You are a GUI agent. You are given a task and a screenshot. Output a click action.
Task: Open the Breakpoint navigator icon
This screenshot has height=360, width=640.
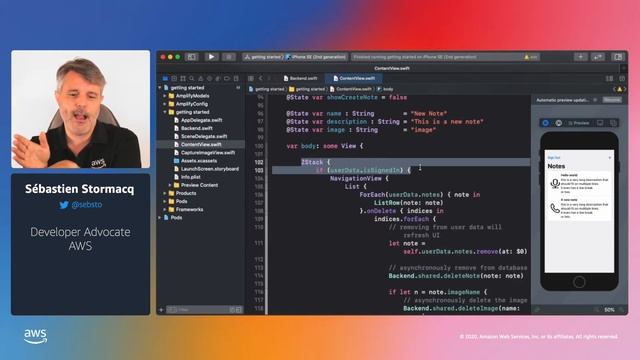tap(227, 78)
